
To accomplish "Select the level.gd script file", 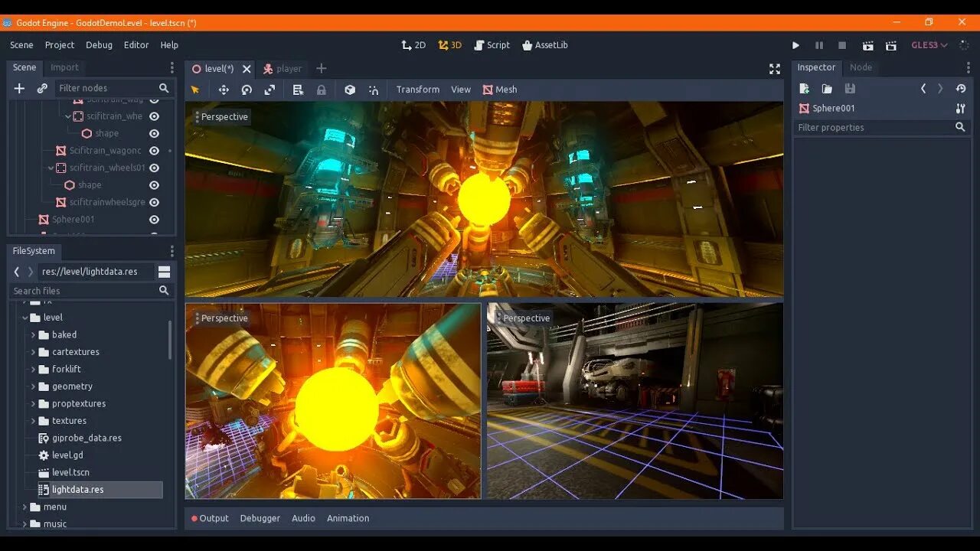I will 67,455.
